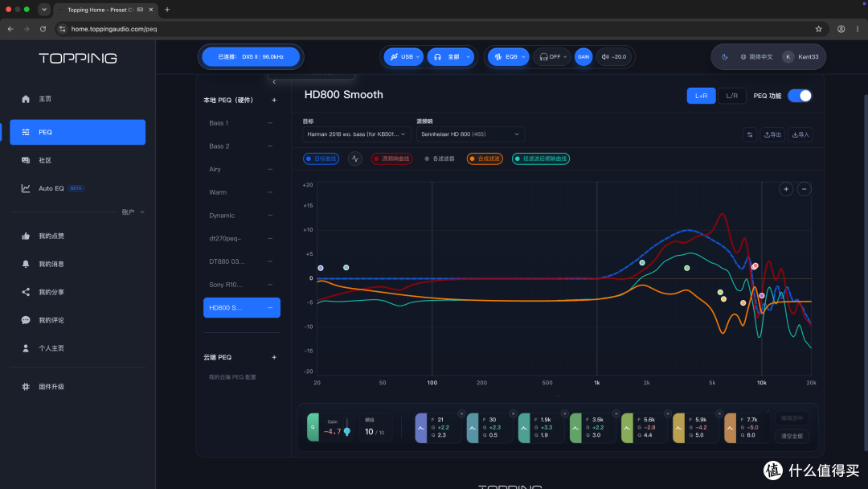The width and height of the screenshot is (868, 489).
Task: Collapse the 账户 account section
Action: click(133, 212)
